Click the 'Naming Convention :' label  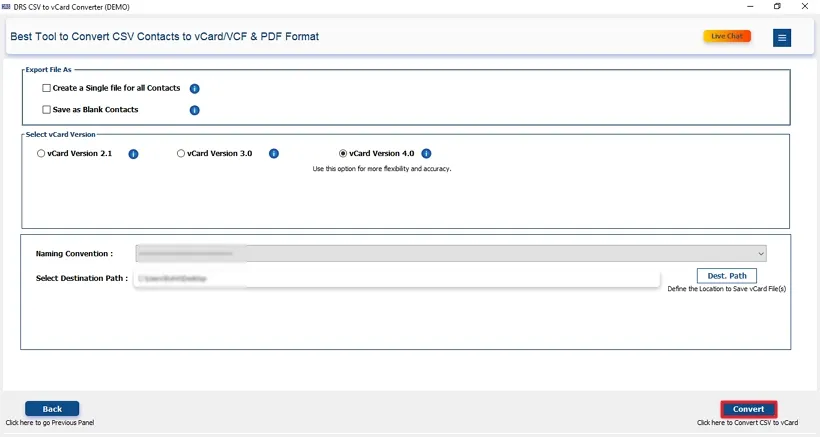click(x=74, y=254)
